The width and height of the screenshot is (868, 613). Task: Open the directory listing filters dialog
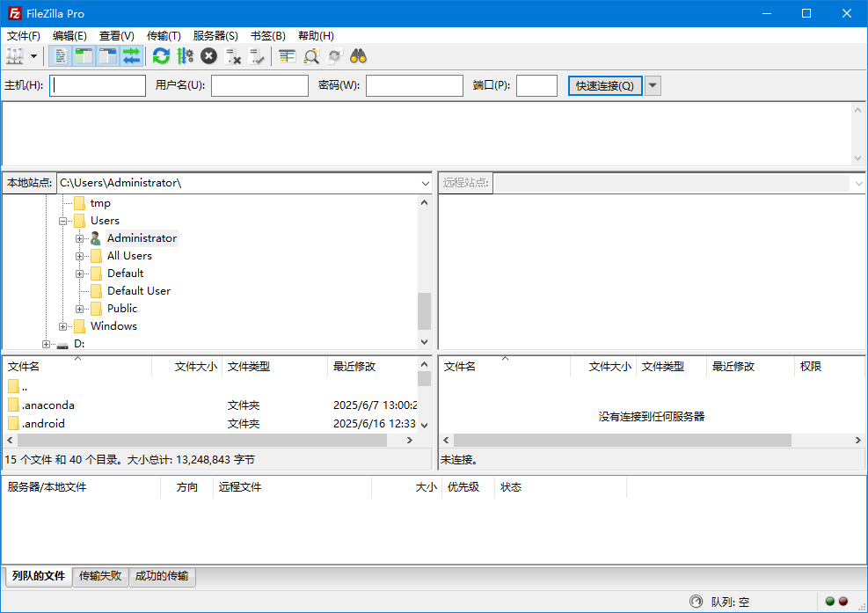pyautogui.click(x=287, y=56)
